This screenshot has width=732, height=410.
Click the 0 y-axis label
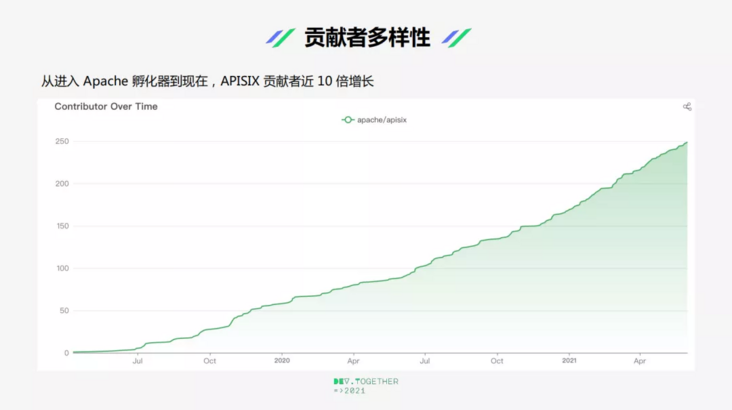pos(67,353)
